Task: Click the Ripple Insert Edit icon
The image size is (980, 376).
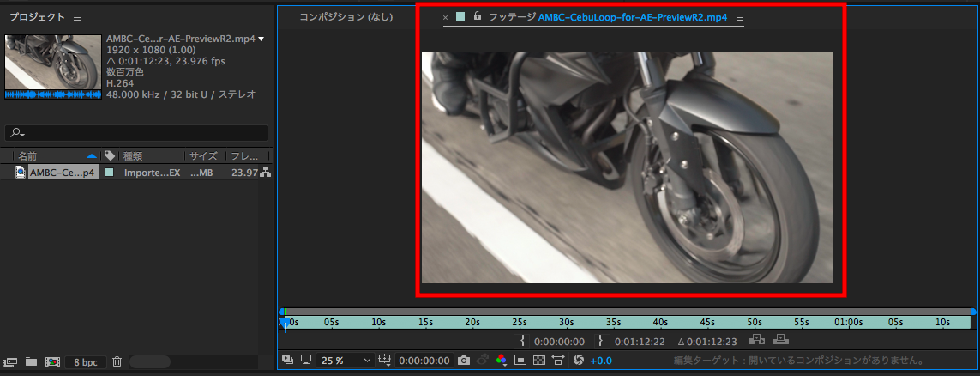Action: pyautogui.click(x=757, y=340)
